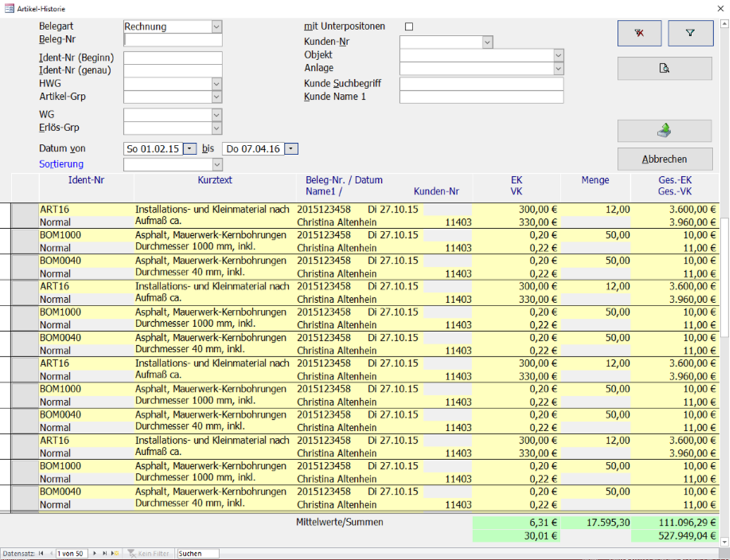Viewport: 730px width, 560px height.
Task: Focus the Kunde Suchbegriff text field
Action: click(481, 84)
